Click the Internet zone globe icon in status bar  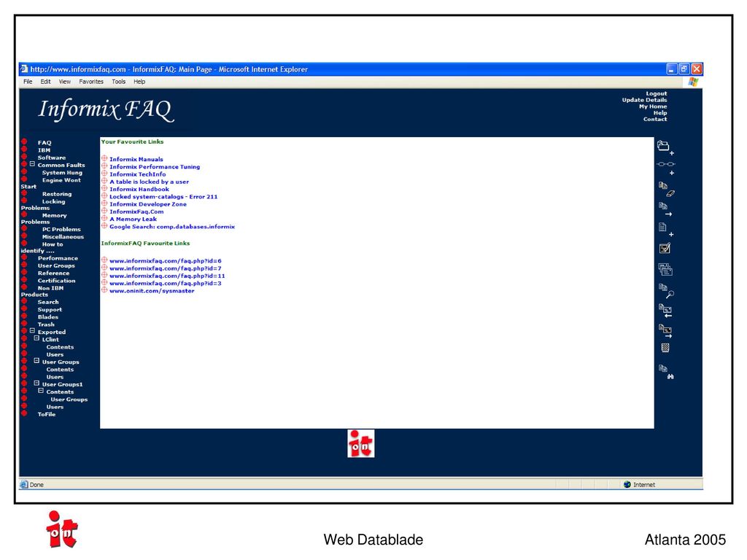[627, 484]
